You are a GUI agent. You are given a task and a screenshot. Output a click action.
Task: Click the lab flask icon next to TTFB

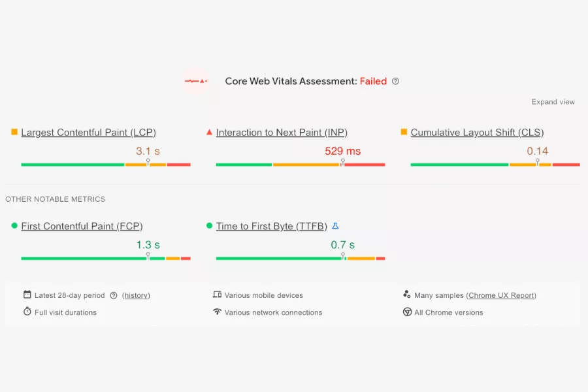tap(335, 225)
